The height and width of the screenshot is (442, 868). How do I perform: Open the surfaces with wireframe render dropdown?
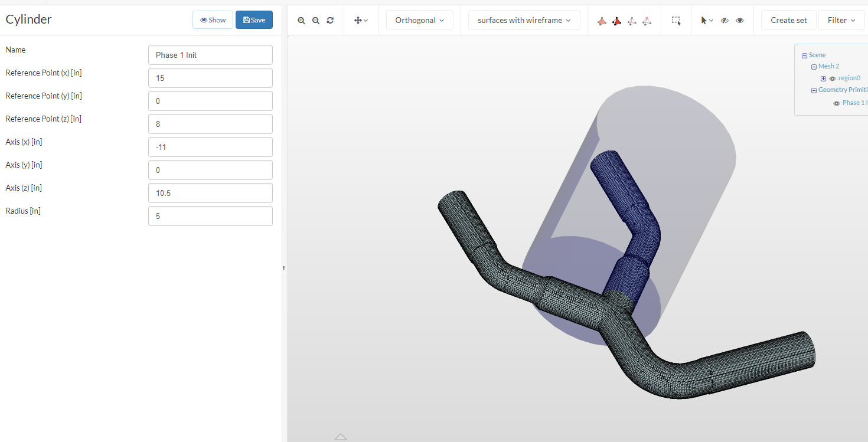click(524, 20)
